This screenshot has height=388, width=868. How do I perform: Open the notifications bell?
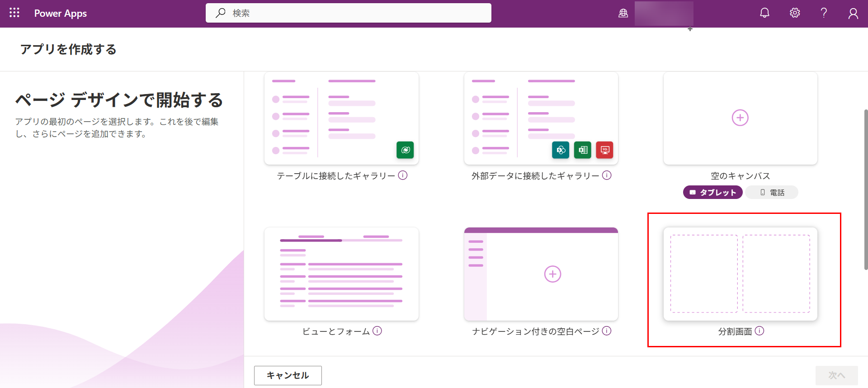(764, 13)
